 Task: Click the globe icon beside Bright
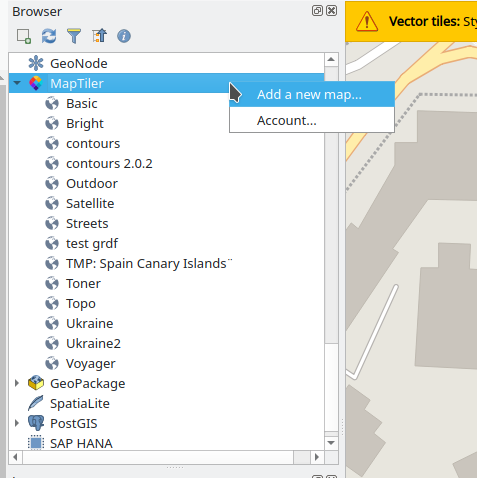pos(52,123)
